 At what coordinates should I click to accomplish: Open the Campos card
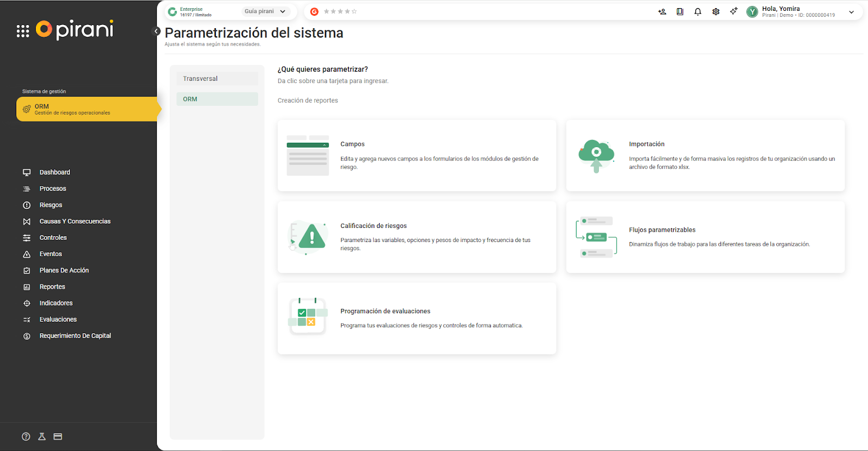coord(417,155)
